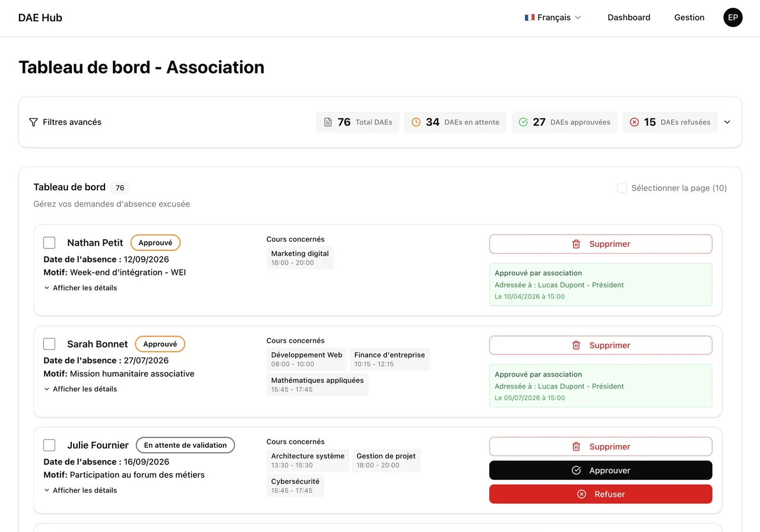The width and height of the screenshot is (760, 532).
Task: Click the motif Mission humanitaire associative
Action: coord(132,374)
